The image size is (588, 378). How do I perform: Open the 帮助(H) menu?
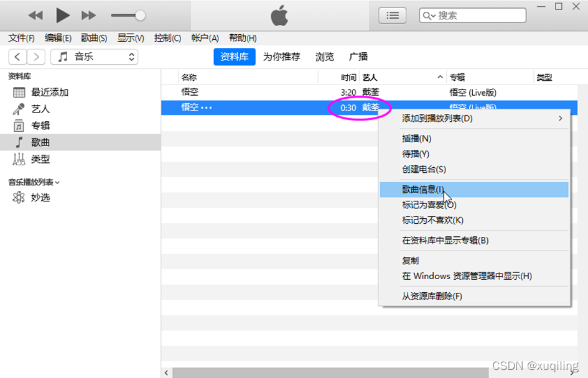243,38
